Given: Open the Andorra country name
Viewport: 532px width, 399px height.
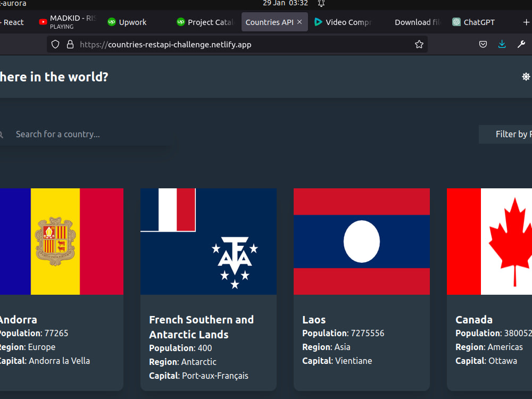Looking at the screenshot, I should tap(18, 320).
